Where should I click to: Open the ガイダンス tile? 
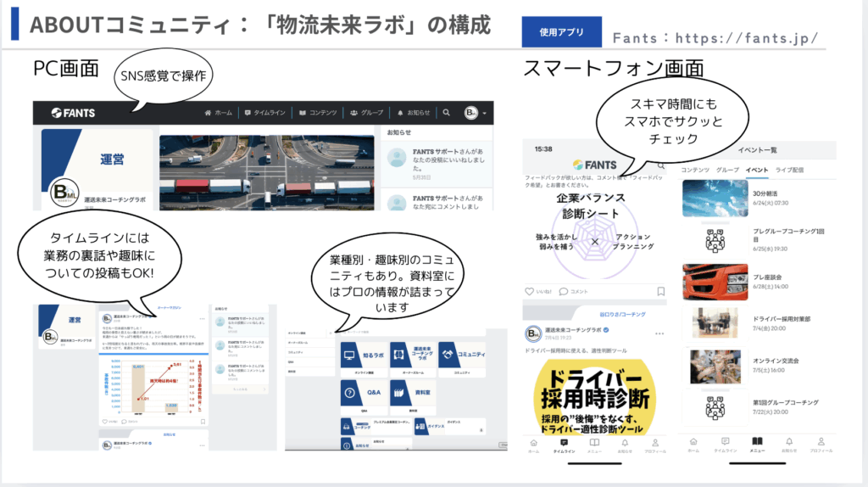(x=449, y=426)
